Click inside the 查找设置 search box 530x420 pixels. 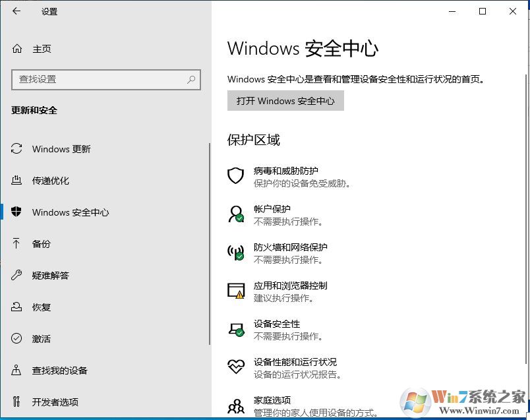pos(105,79)
